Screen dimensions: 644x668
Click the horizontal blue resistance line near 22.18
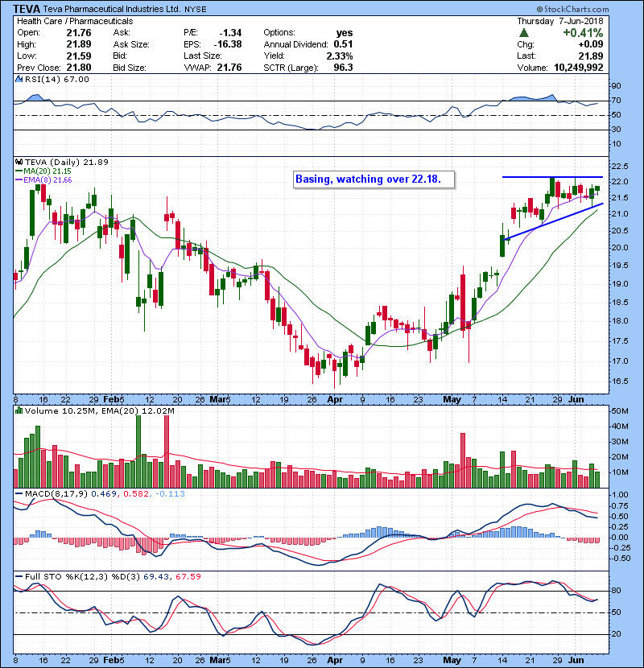(552, 177)
